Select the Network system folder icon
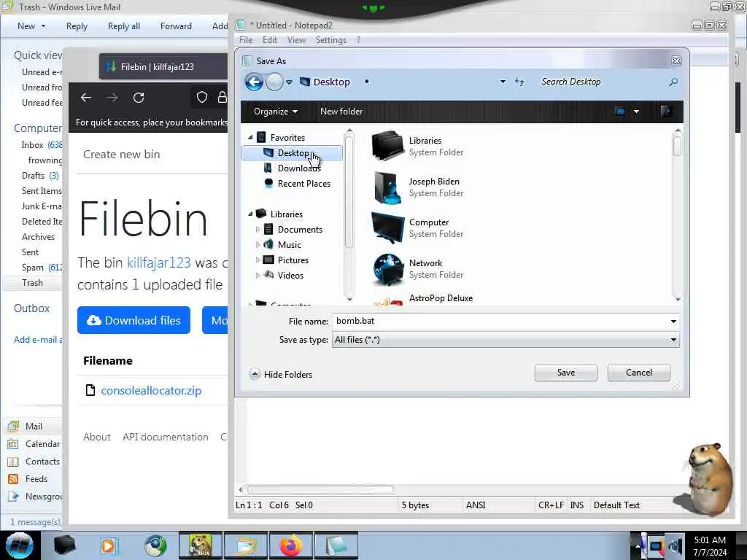747x560 pixels. tap(388, 268)
